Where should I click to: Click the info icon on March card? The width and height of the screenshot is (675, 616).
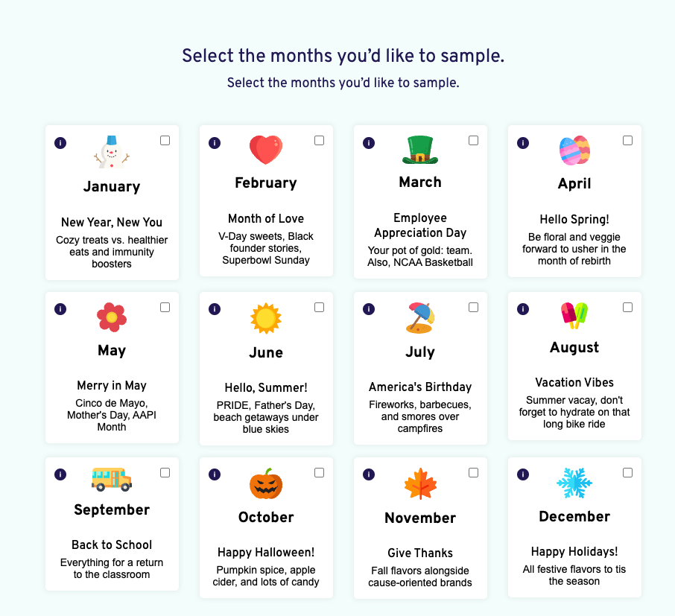(x=369, y=143)
